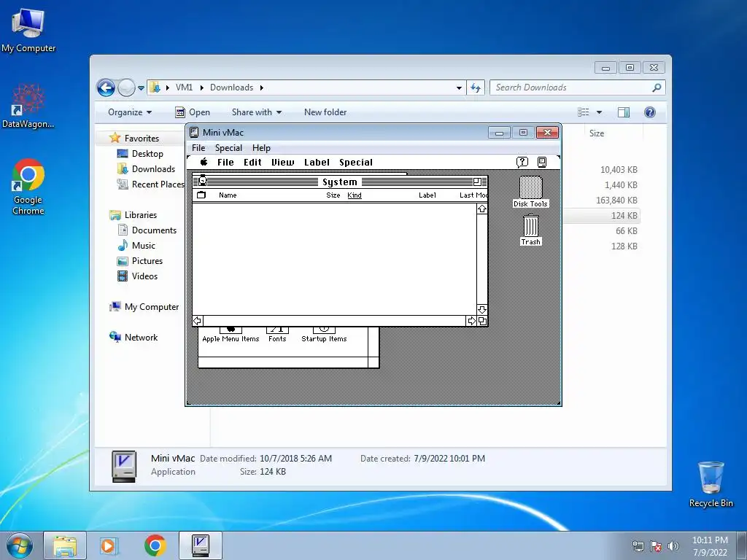Open Mini vMac Help menu
The image size is (747, 560).
261,147
